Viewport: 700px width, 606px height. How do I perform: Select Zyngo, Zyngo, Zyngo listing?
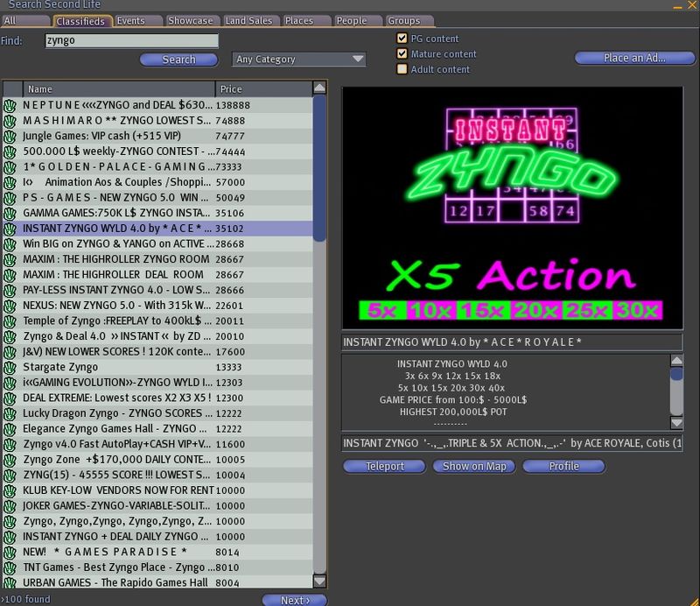pyautogui.click(x=158, y=522)
